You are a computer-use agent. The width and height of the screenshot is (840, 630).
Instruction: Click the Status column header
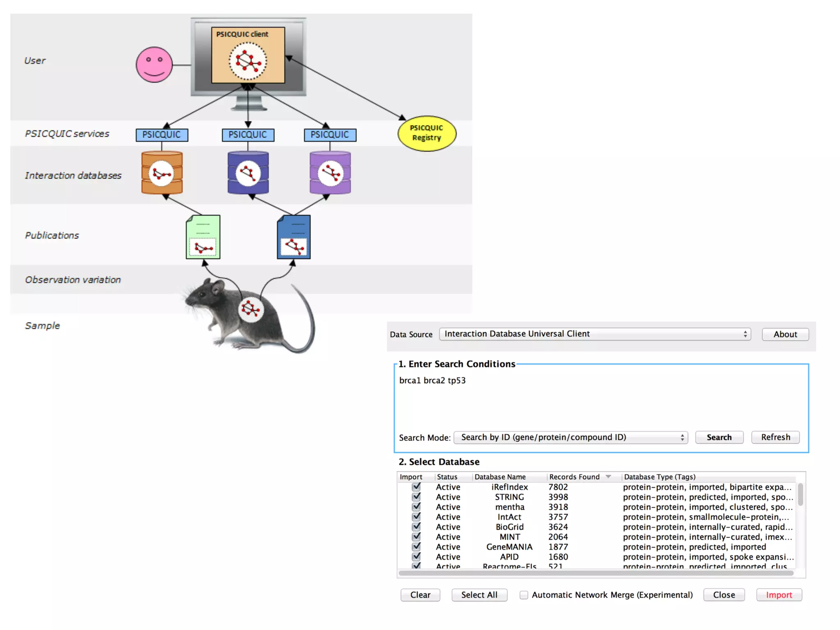[447, 477]
